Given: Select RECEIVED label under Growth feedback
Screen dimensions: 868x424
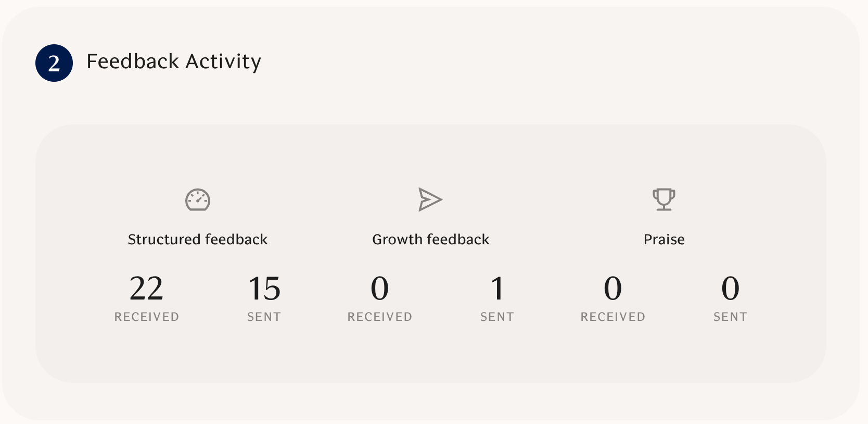Looking at the screenshot, I should pyautogui.click(x=380, y=317).
